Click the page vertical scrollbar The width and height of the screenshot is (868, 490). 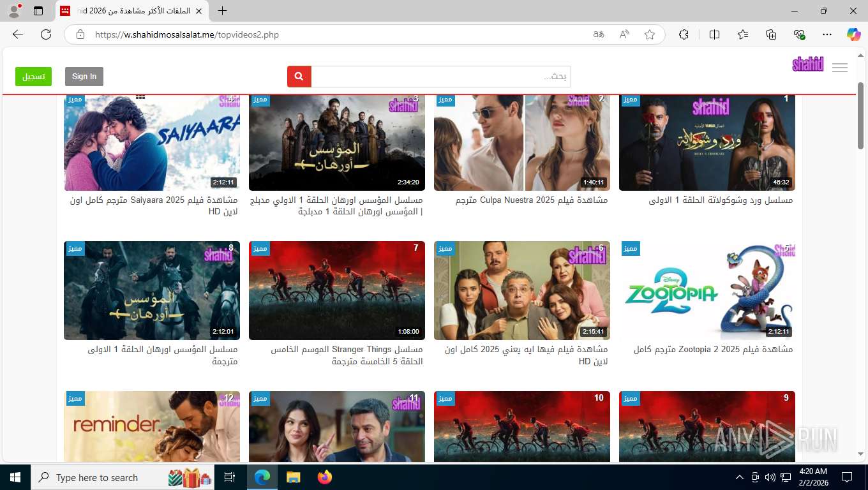pos(860,115)
